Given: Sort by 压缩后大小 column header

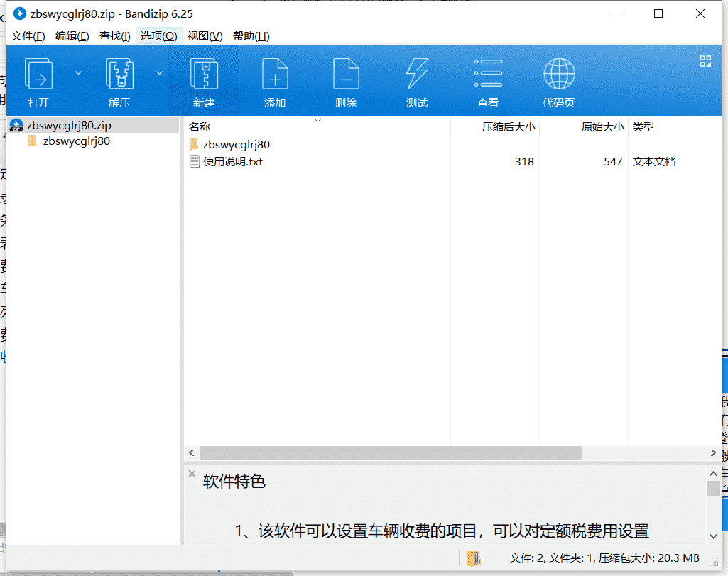Looking at the screenshot, I should coord(509,126).
